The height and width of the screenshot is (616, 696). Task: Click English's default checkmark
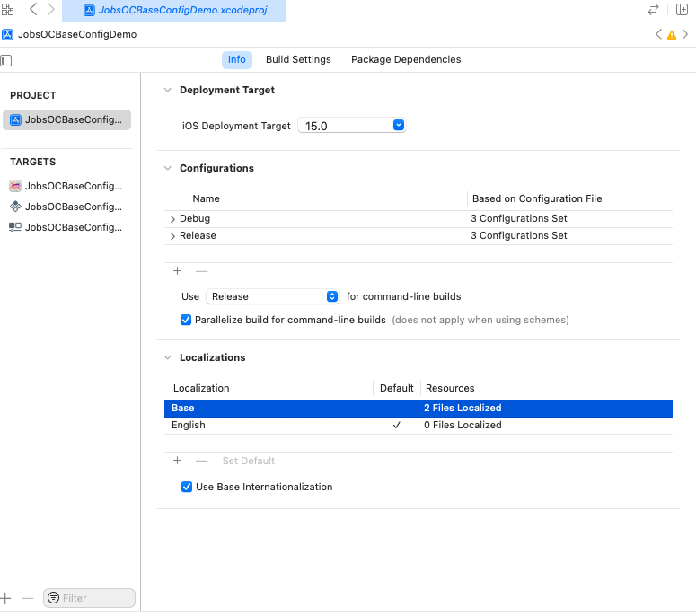(x=396, y=425)
